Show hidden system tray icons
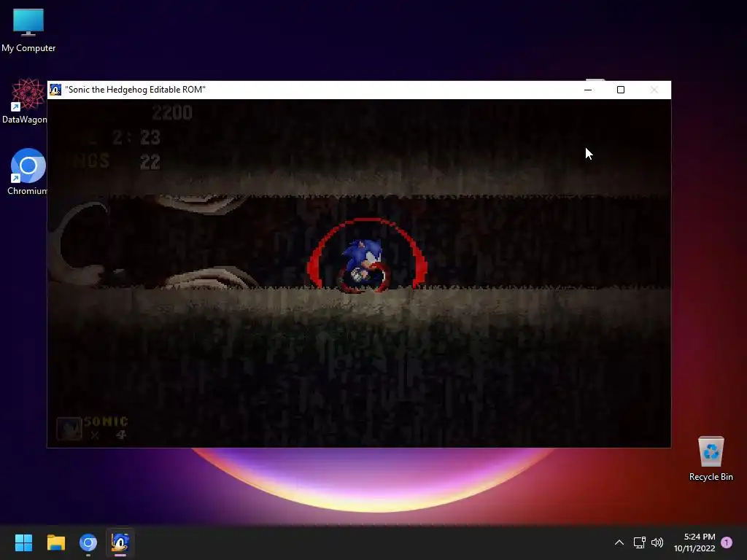The width and height of the screenshot is (747, 560). click(x=619, y=542)
